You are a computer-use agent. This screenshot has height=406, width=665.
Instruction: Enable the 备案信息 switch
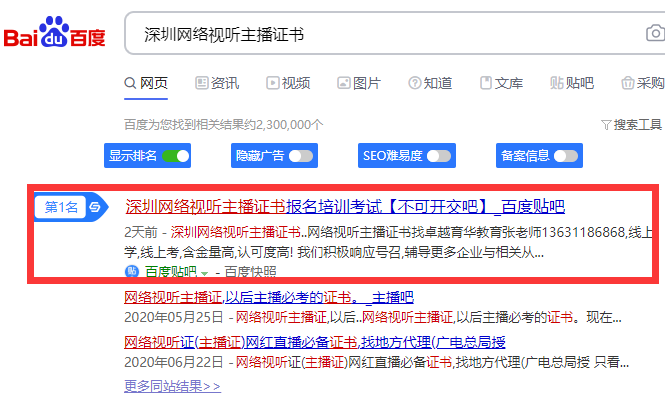click(x=566, y=156)
